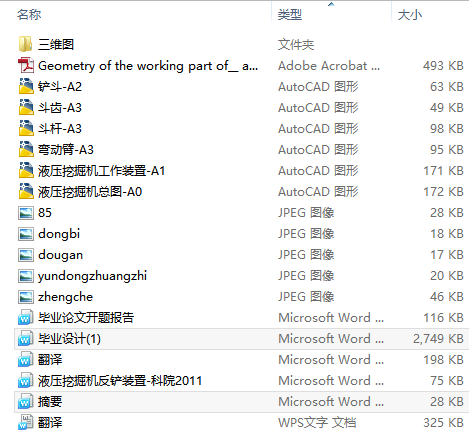Image resolution: width=469 pixels, height=435 pixels.
Task: Click the 大小 column header
Action: click(410, 15)
